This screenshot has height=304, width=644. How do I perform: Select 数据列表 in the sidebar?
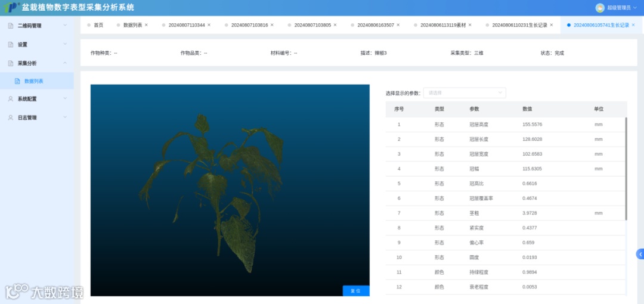click(x=37, y=81)
